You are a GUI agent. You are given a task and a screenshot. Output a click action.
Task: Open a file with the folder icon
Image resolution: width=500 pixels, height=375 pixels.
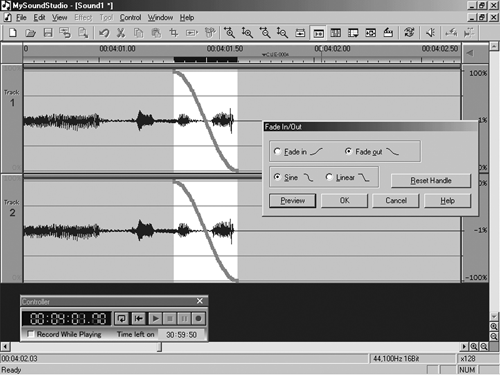pyautogui.click(x=30, y=33)
